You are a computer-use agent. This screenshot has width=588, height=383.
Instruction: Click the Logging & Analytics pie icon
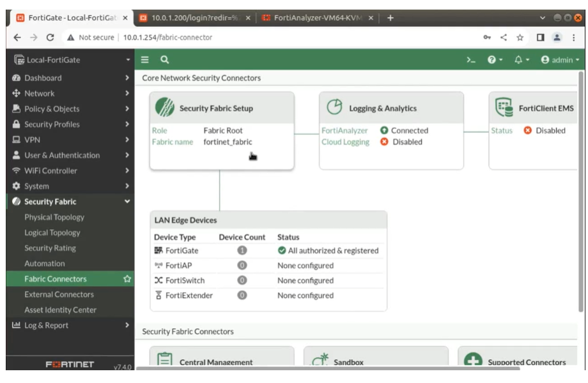coord(334,107)
